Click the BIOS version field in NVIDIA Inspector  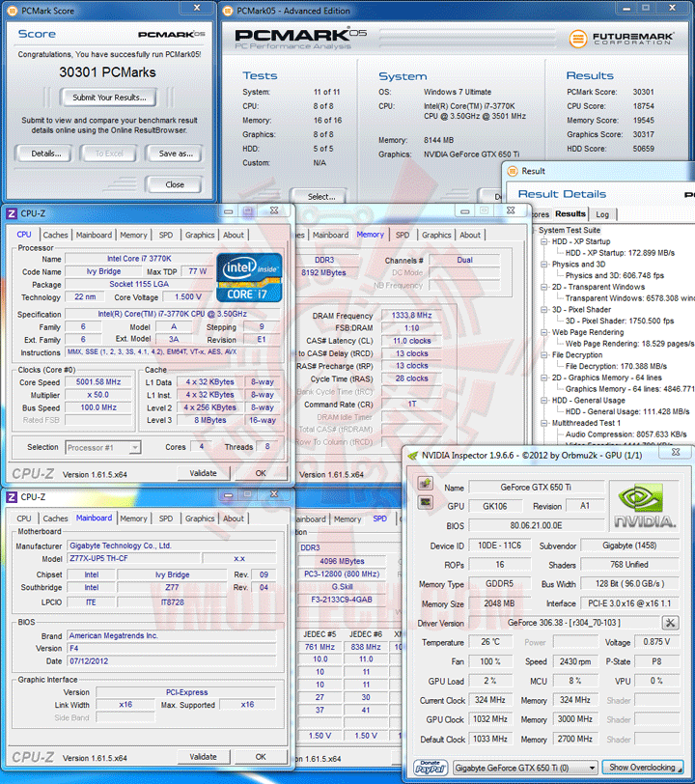[x=536, y=525]
